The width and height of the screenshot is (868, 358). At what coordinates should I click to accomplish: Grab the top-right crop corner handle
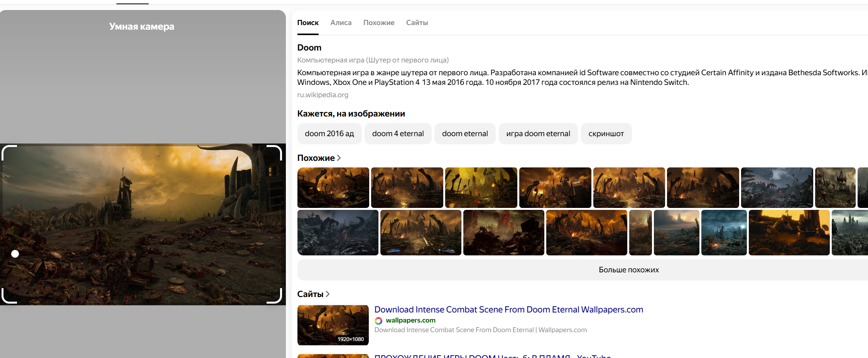point(274,153)
